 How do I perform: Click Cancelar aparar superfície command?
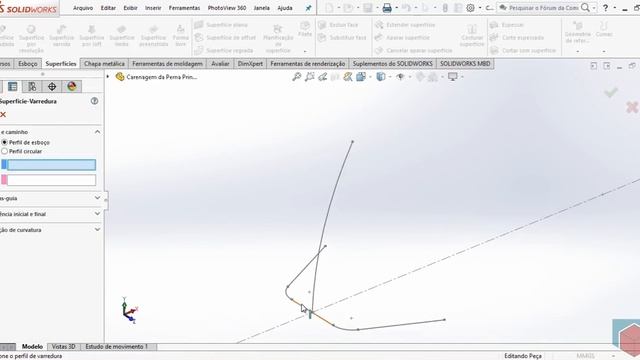coord(413,51)
